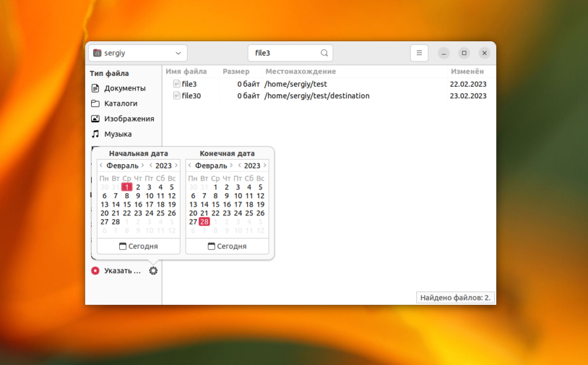588x365 pixels.
Task: Click Сегодня under the Конечная дата calendar
Action: [227, 246]
